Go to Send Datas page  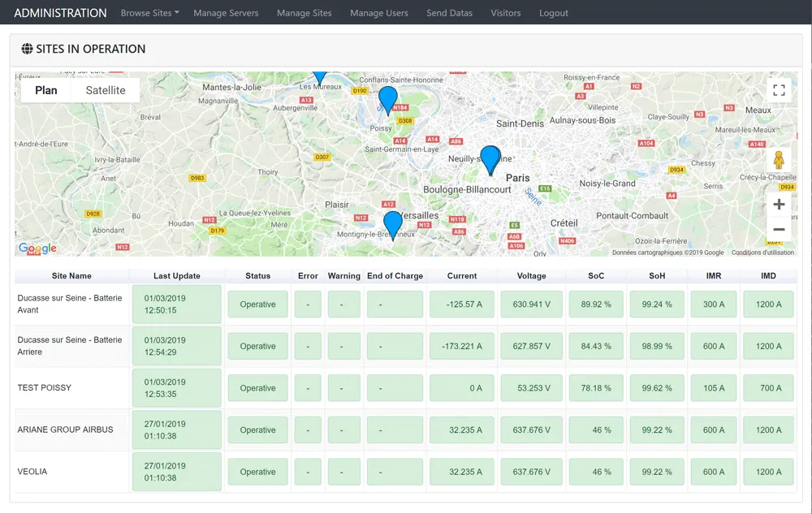pos(449,13)
